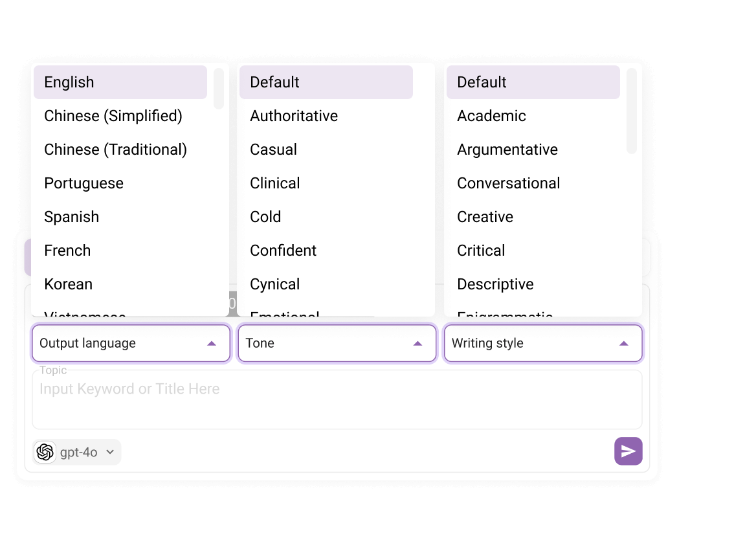Click the Writing style dropdown arrow

point(624,343)
